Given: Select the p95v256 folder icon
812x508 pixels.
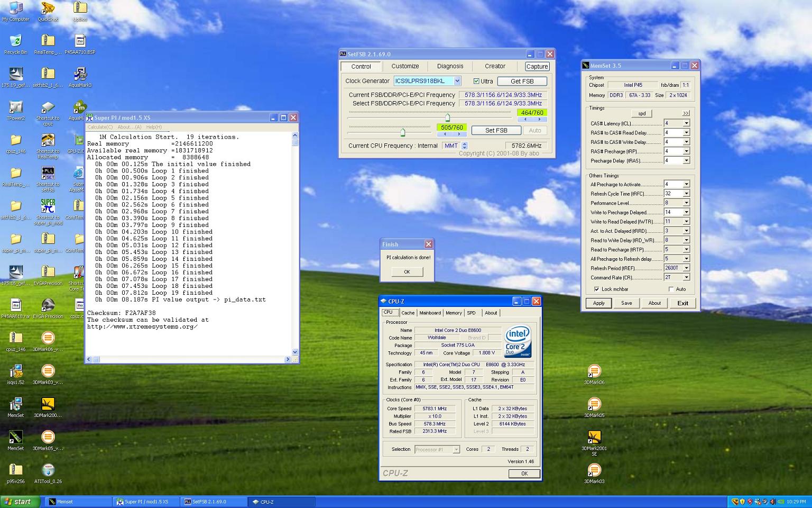Looking at the screenshot, I should coord(16,474).
